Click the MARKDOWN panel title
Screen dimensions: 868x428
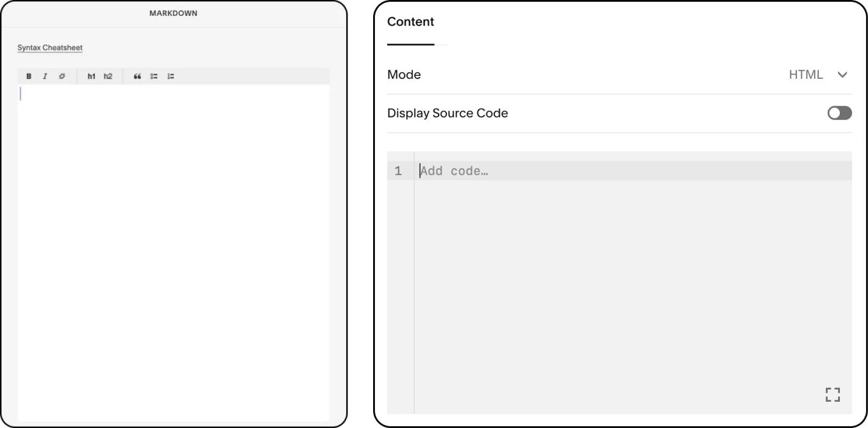[x=173, y=13]
